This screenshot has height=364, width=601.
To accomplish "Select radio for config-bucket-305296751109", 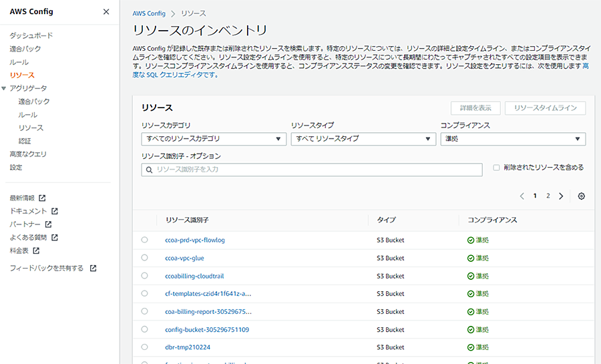I will tap(144, 329).
